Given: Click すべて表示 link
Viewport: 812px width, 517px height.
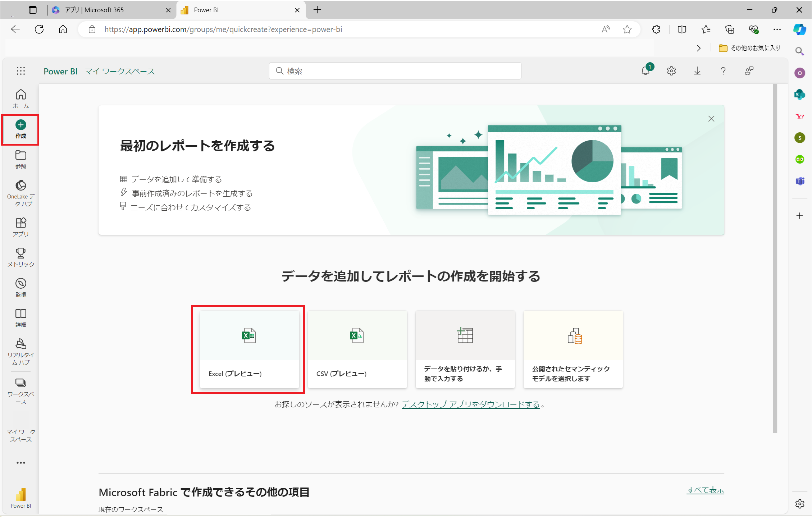Looking at the screenshot, I should click(705, 490).
